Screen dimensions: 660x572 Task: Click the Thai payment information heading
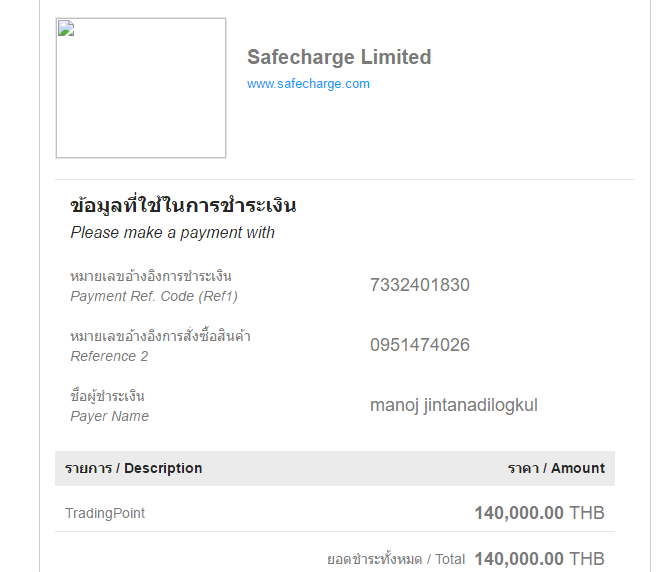tap(183, 206)
